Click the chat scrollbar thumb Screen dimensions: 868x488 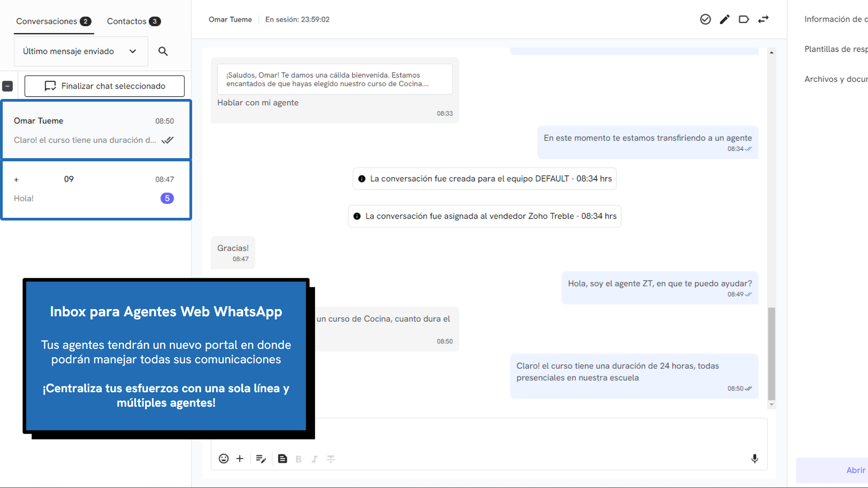point(772,353)
